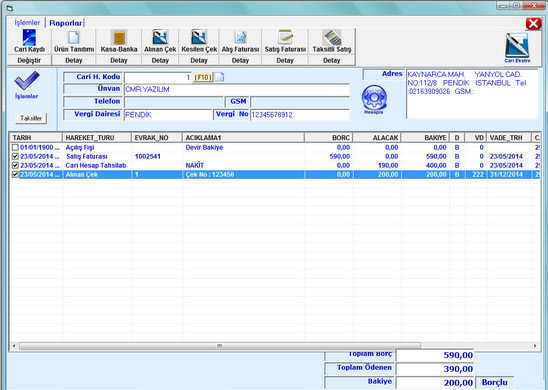Switch to the Raporlar tab

tap(65, 23)
